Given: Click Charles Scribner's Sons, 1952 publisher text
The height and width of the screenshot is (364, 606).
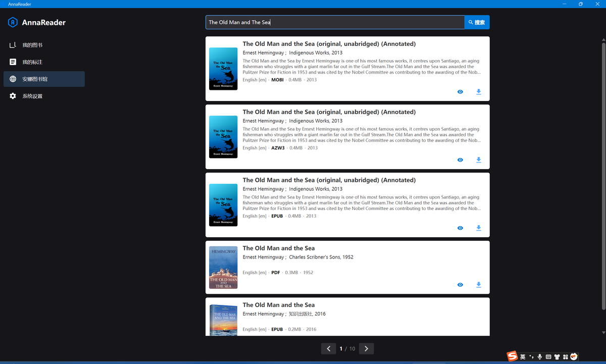Looking at the screenshot, I should point(321,257).
